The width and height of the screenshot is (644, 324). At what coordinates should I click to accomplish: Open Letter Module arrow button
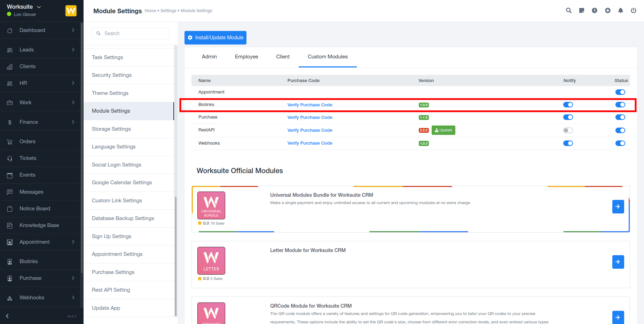click(618, 262)
